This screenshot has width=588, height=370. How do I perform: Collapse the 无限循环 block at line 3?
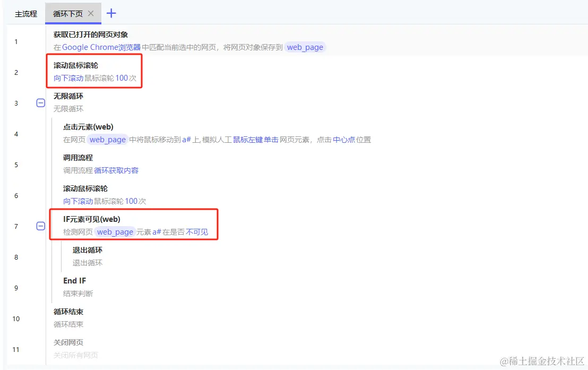(x=40, y=103)
